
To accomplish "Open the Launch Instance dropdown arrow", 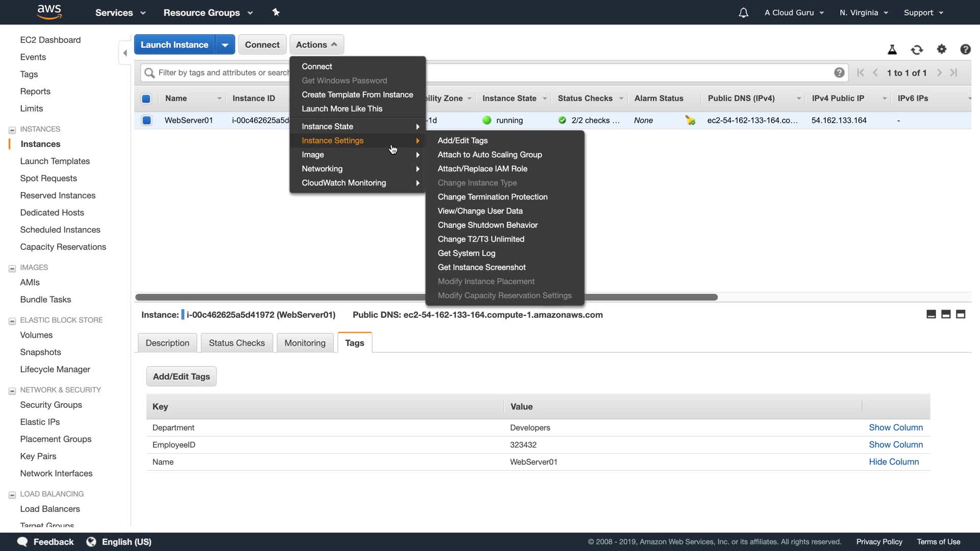I will (225, 45).
